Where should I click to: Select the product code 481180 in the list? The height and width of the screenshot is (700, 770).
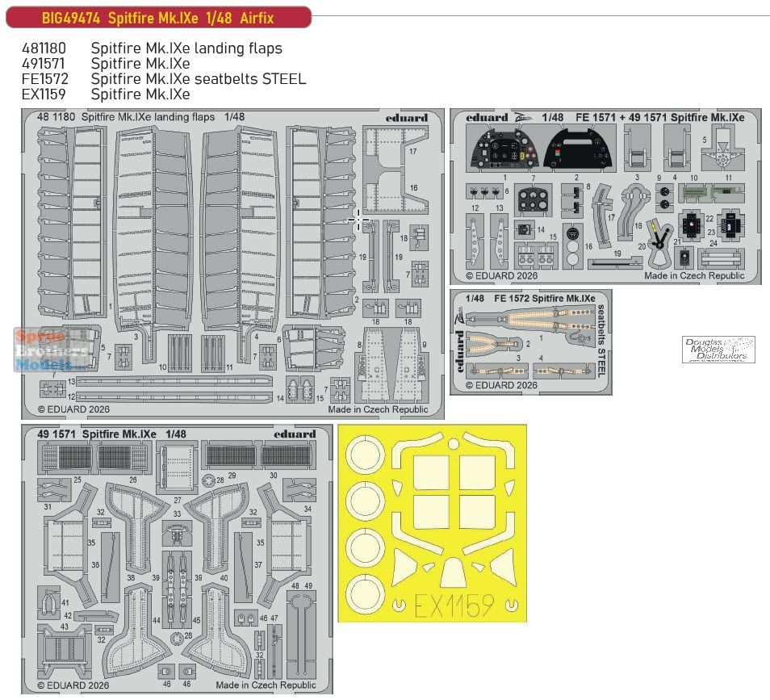click(44, 48)
